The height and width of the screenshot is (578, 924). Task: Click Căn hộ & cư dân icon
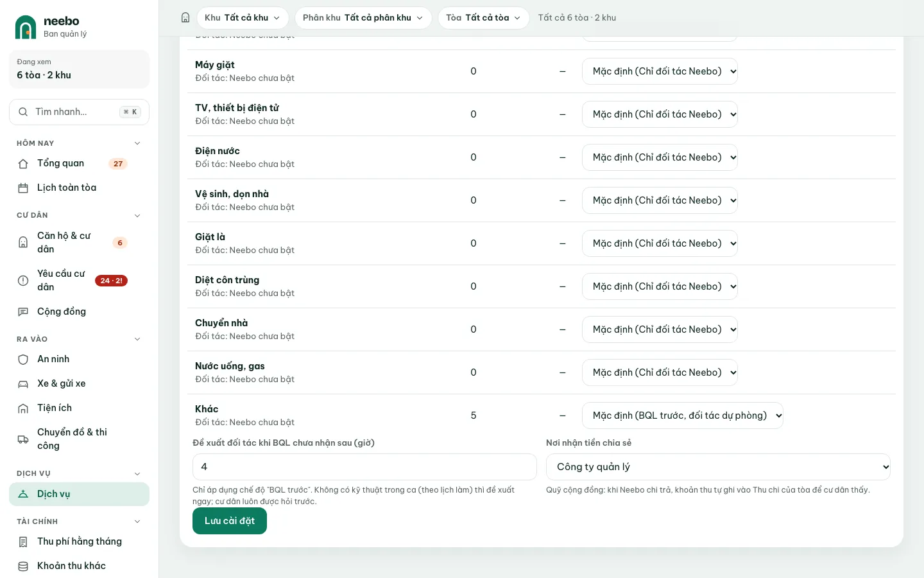tap(23, 243)
